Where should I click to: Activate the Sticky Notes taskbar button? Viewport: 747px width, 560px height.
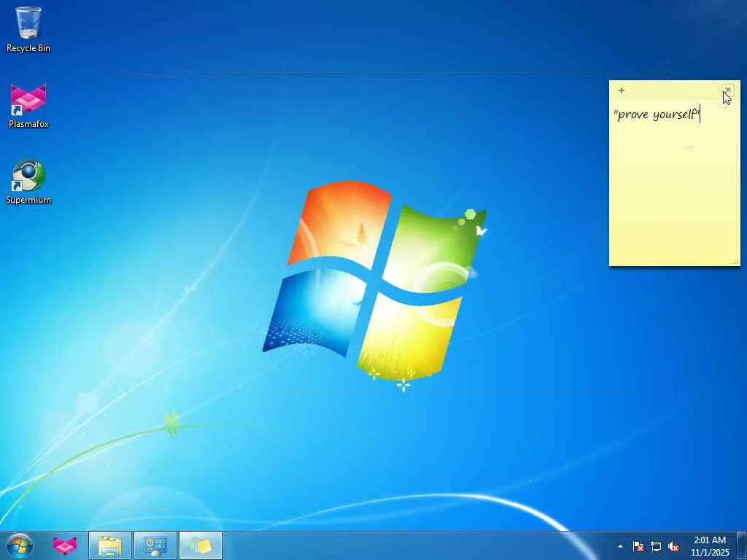tap(200, 545)
